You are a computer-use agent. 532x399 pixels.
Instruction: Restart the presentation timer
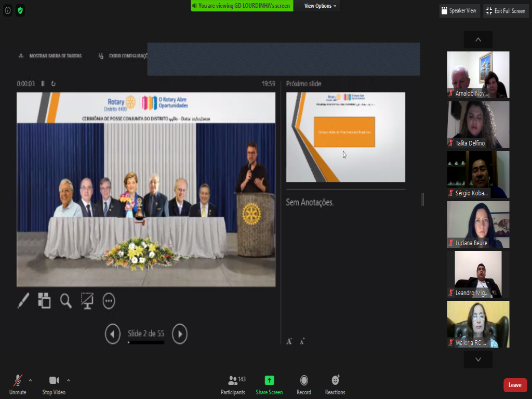point(53,84)
